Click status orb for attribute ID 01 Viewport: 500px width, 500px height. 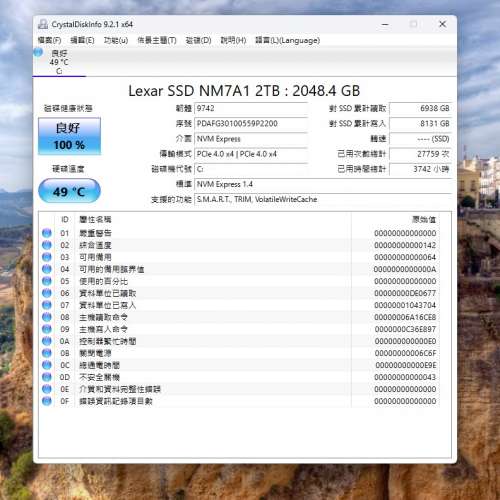(47, 233)
